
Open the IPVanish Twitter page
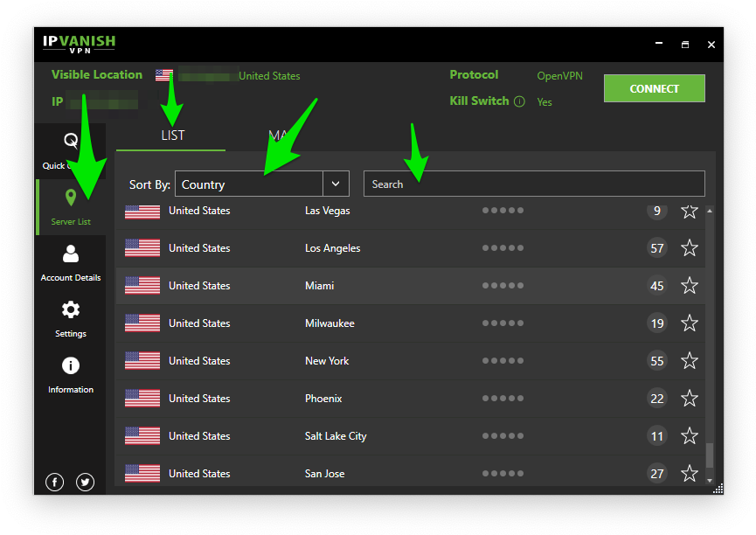[86, 482]
